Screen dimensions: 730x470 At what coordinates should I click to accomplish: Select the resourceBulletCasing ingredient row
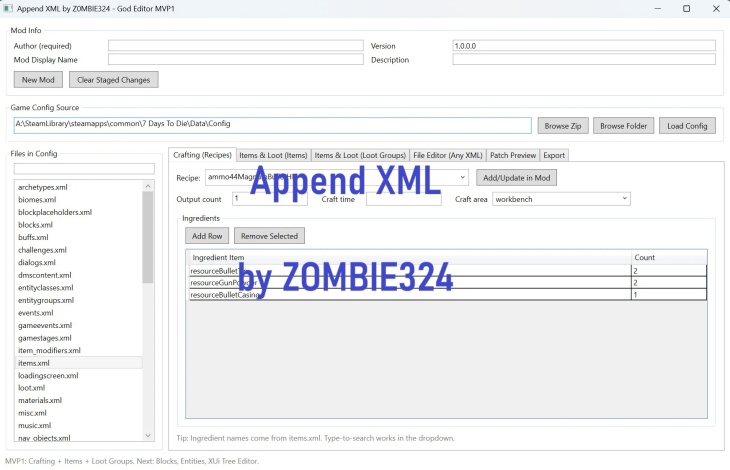[447, 295]
